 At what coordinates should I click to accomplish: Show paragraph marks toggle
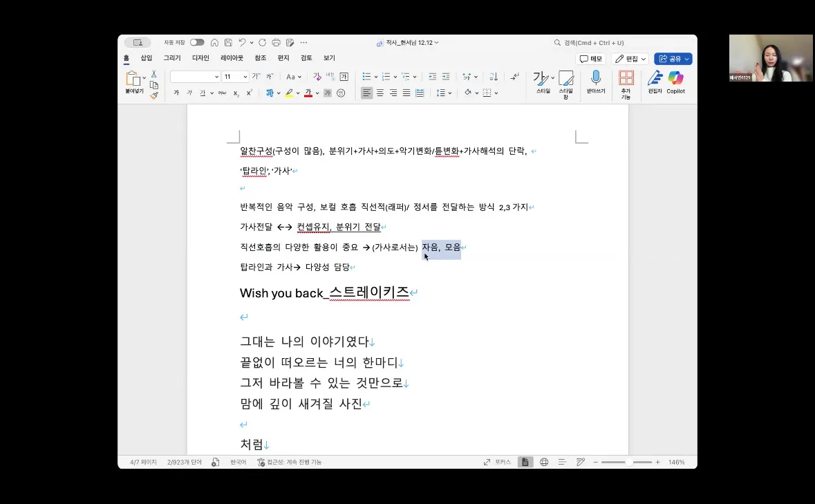[514, 77]
